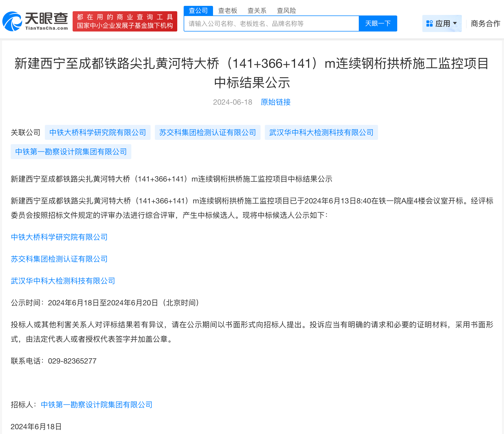504x434 pixels.
Task: Click the red business query tool banner
Action: (x=125, y=22)
